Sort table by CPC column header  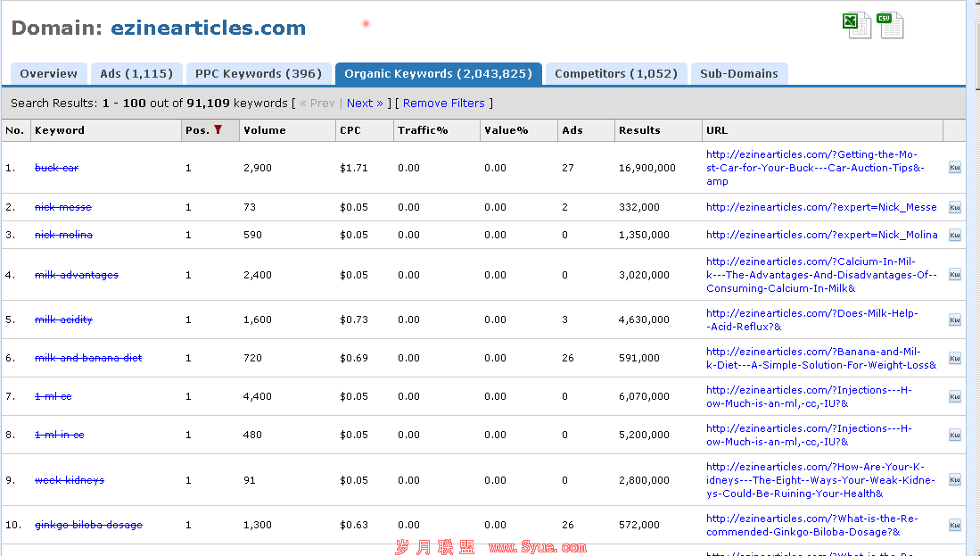click(350, 130)
